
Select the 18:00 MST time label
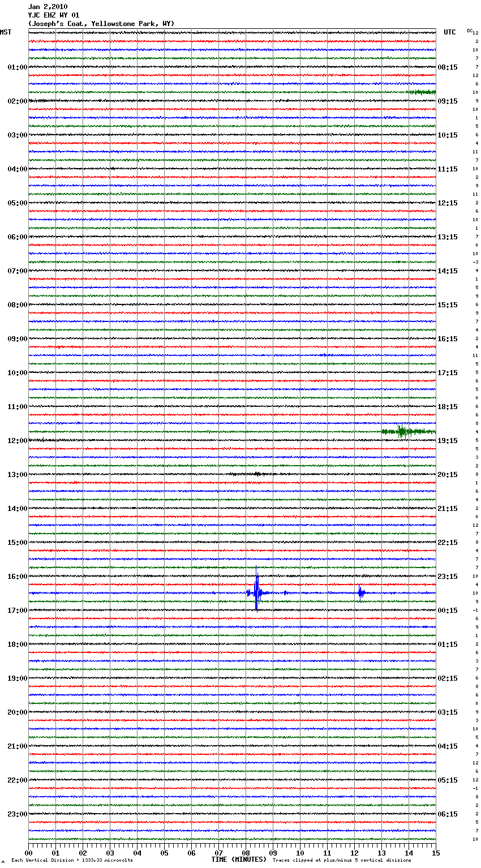[18, 644]
